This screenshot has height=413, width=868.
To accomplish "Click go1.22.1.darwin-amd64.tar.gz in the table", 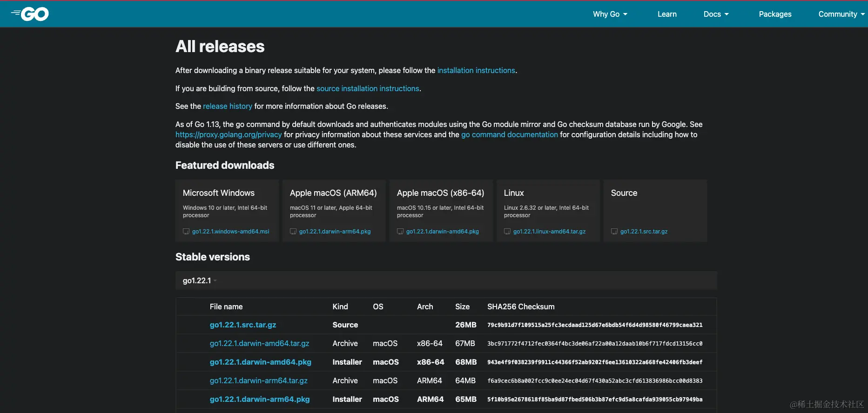I will coord(259,343).
